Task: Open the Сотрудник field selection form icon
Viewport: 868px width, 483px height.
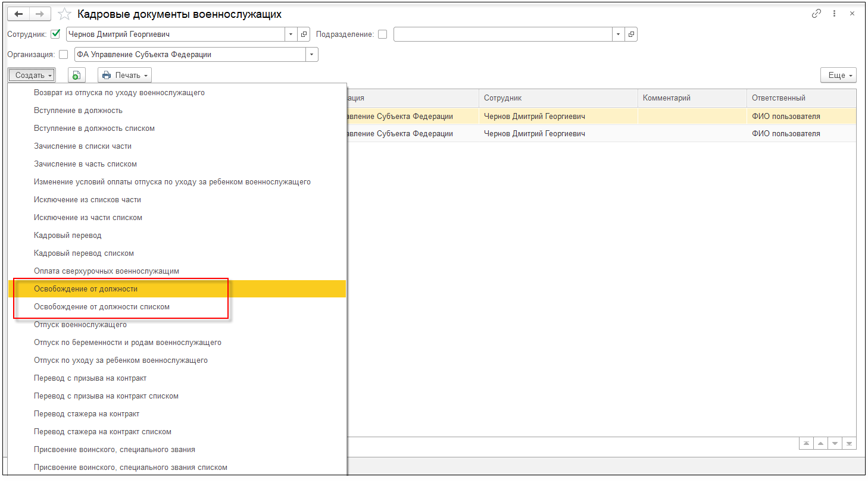Action: coord(304,34)
